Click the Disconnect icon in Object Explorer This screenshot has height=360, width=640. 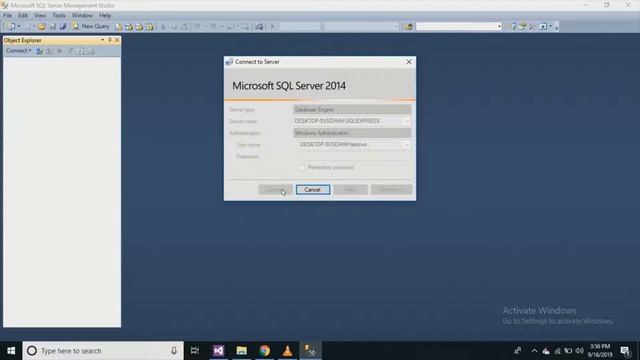(x=49, y=51)
